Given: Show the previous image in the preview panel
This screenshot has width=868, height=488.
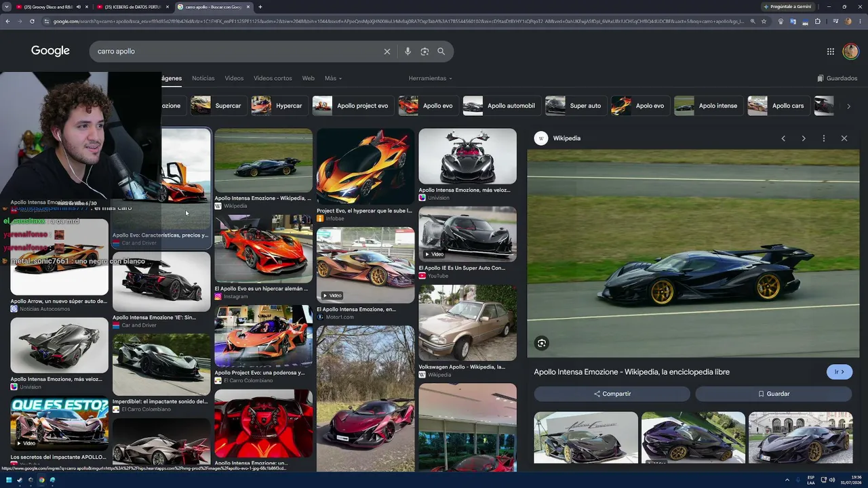Looking at the screenshot, I should (783, 138).
